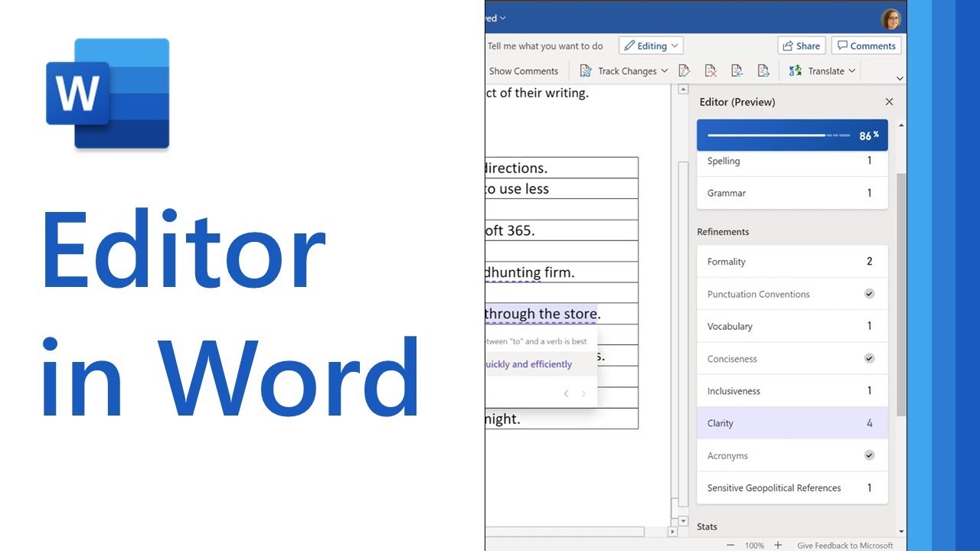
Task: Toggle the Conciseness refinement check
Action: point(869,358)
